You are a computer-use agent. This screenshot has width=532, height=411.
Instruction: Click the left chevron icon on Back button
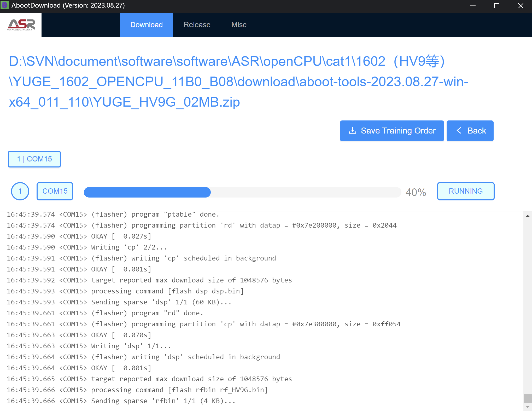[x=459, y=131]
